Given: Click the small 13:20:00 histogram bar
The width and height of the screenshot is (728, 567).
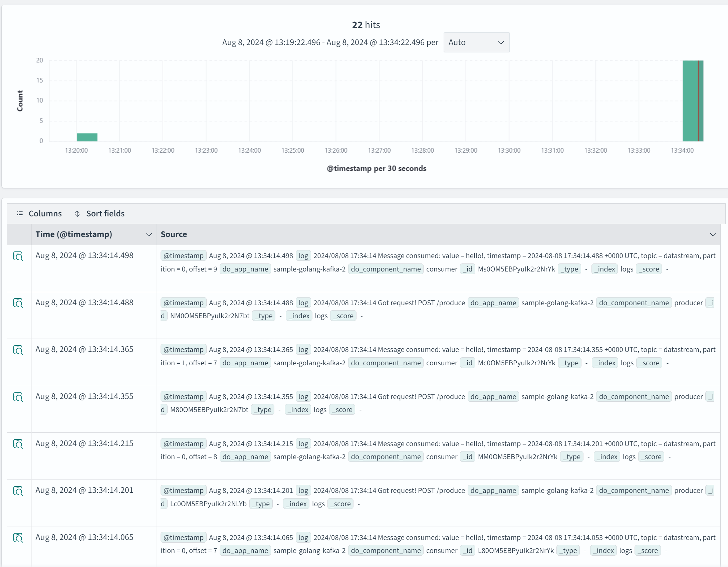Looking at the screenshot, I should click(87, 137).
